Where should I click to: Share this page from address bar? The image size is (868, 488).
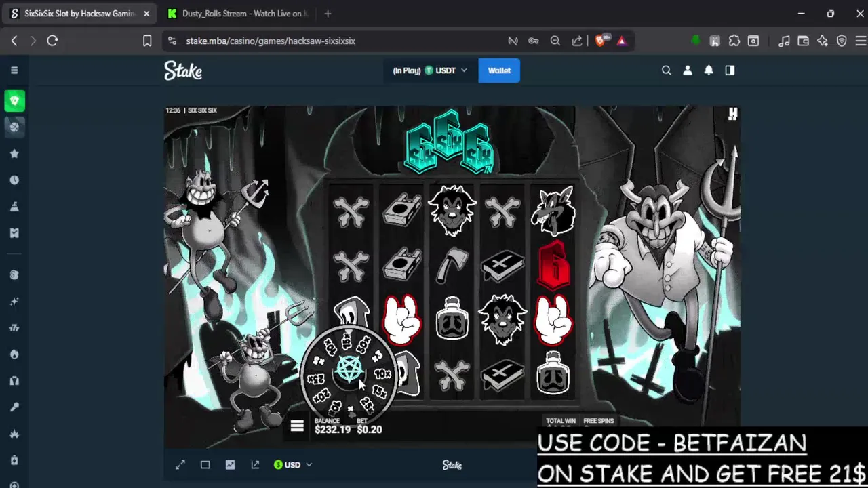click(x=577, y=41)
